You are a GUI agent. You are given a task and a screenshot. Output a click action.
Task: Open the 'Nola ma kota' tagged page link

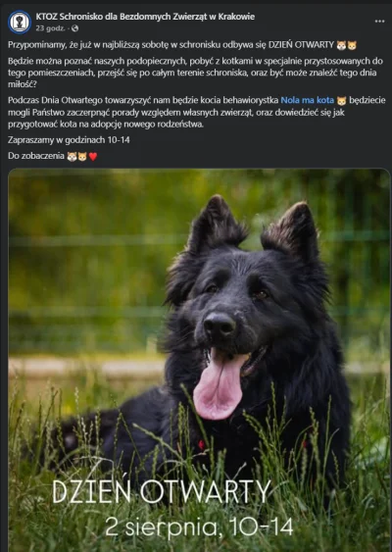point(307,100)
